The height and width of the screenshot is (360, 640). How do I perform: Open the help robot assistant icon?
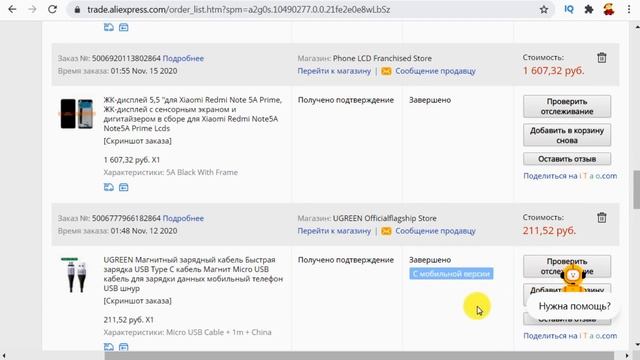573,279
